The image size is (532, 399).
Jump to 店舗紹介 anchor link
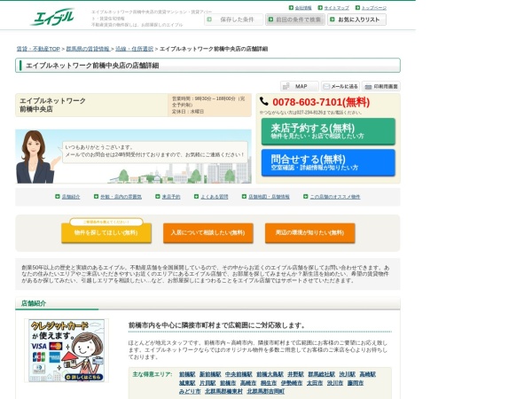point(71,197)
